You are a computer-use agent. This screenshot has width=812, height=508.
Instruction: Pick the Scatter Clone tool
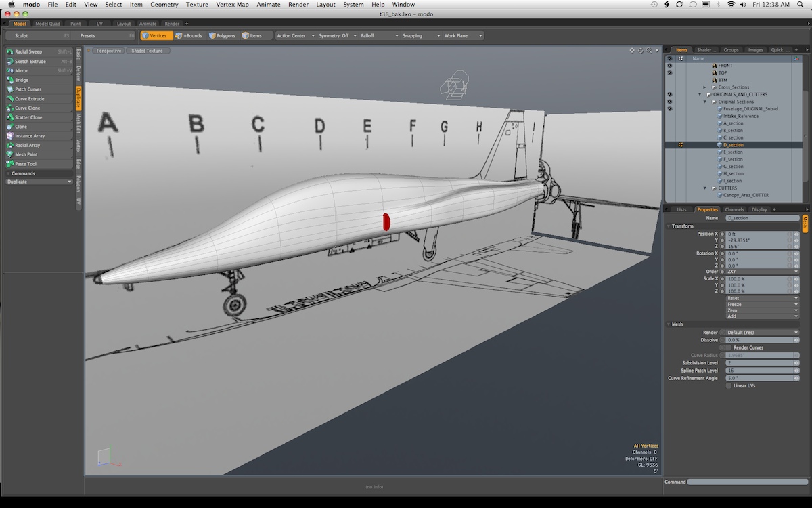point(28,117)
